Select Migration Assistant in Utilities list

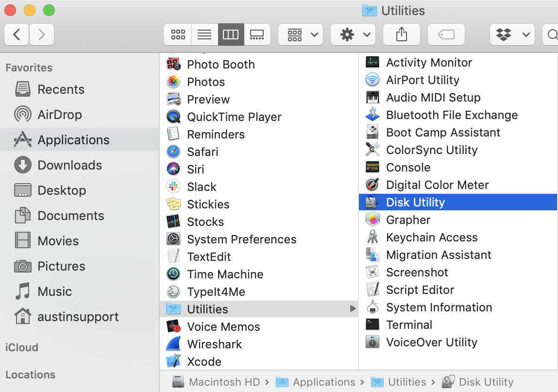click(457, 255)
